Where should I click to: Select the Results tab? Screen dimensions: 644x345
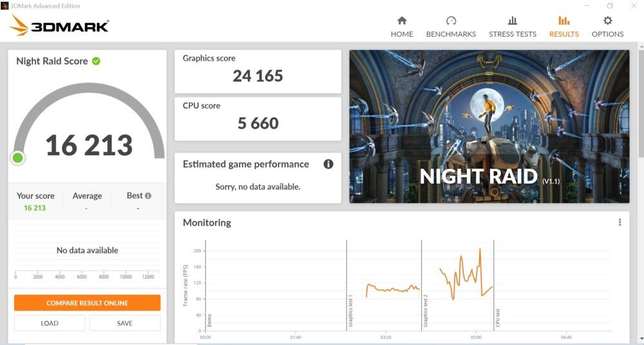point(563,27)
